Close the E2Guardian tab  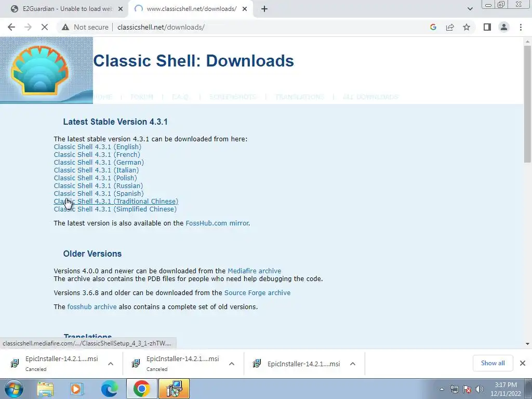pyautogui.click(x=121, y=9)
